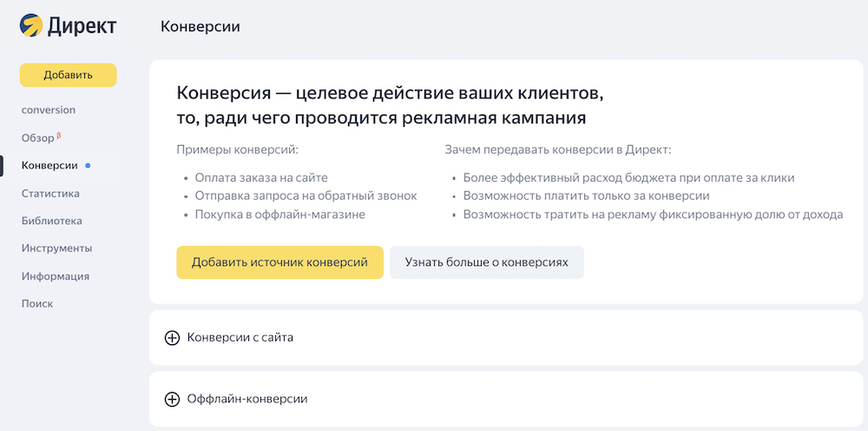Click plus icon beside Конверсии с сайта
Screen dimensions: 868x431
172,337
